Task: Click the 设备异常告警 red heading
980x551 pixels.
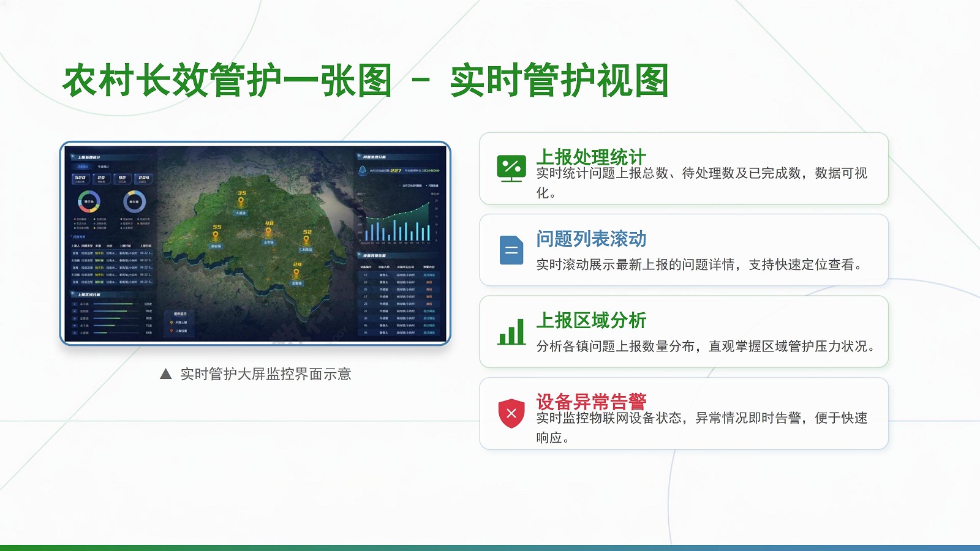Action: 591,402
